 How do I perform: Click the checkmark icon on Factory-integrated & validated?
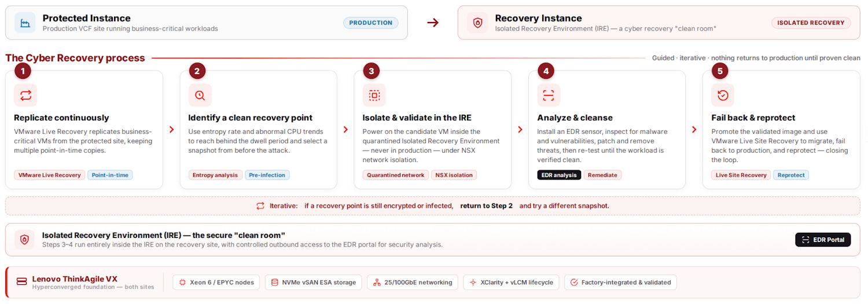point(574,283)
